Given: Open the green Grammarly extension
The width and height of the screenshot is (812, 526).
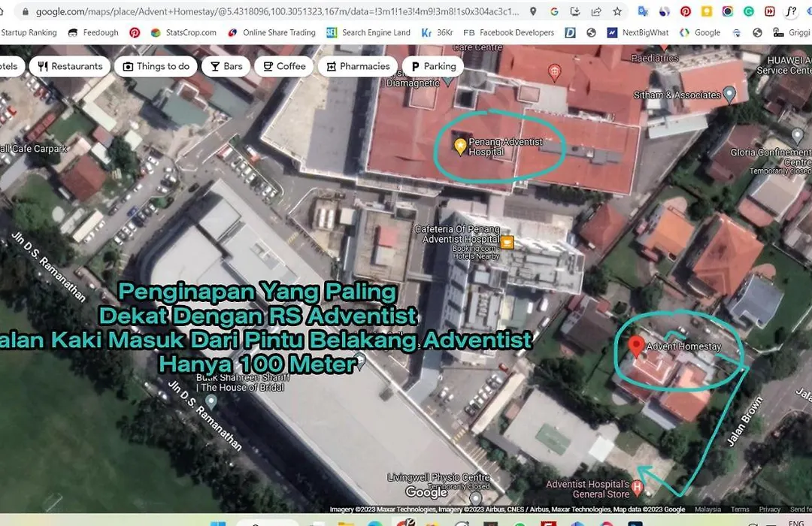Looking at the screenshot, I should coord(749,11).
